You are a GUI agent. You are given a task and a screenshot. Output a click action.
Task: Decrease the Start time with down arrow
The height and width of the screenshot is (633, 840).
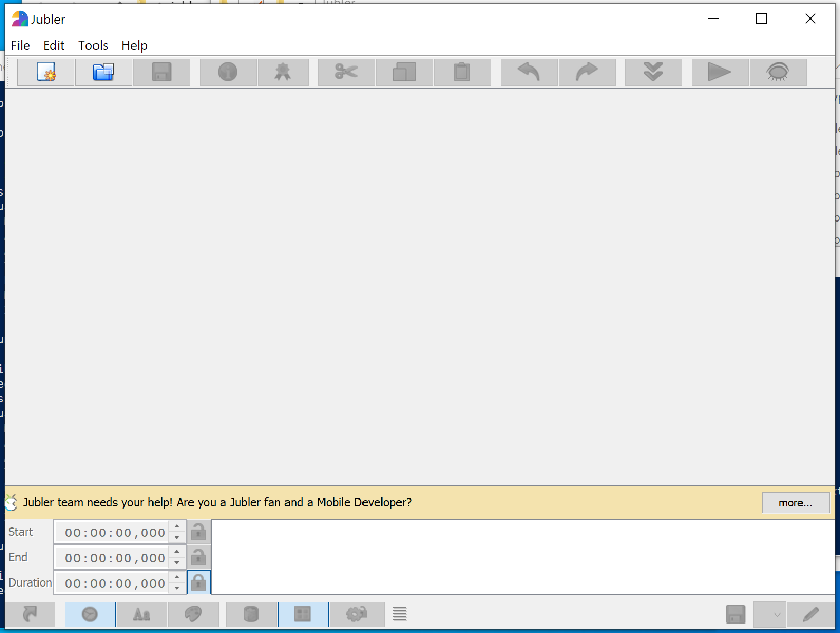(x=177, y=538)
